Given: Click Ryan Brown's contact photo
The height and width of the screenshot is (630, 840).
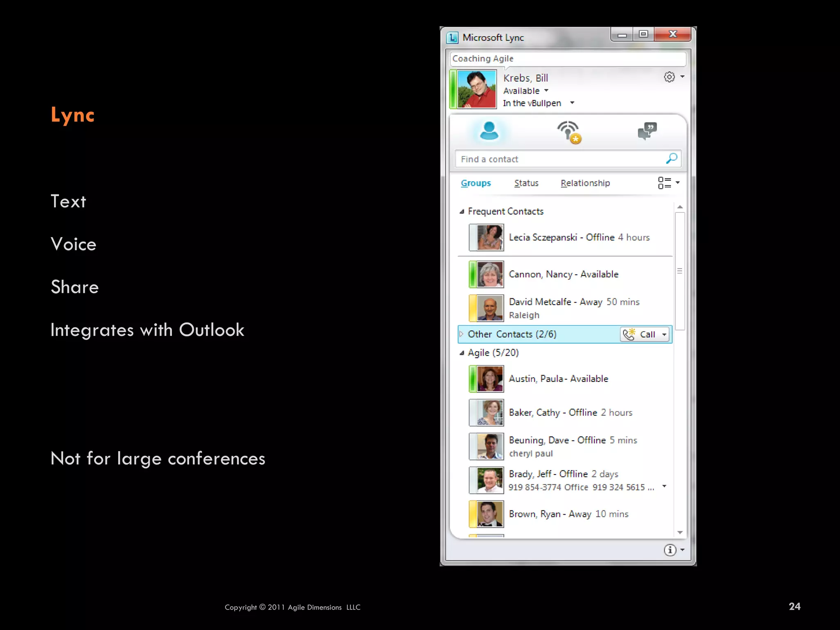Looking at the screenshot, I should 490,514.
